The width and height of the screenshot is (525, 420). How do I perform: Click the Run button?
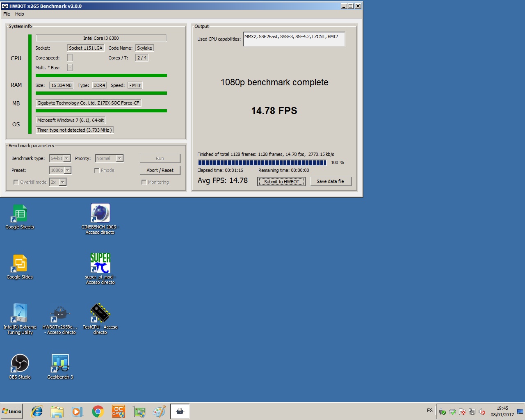(x=160, y=158)
